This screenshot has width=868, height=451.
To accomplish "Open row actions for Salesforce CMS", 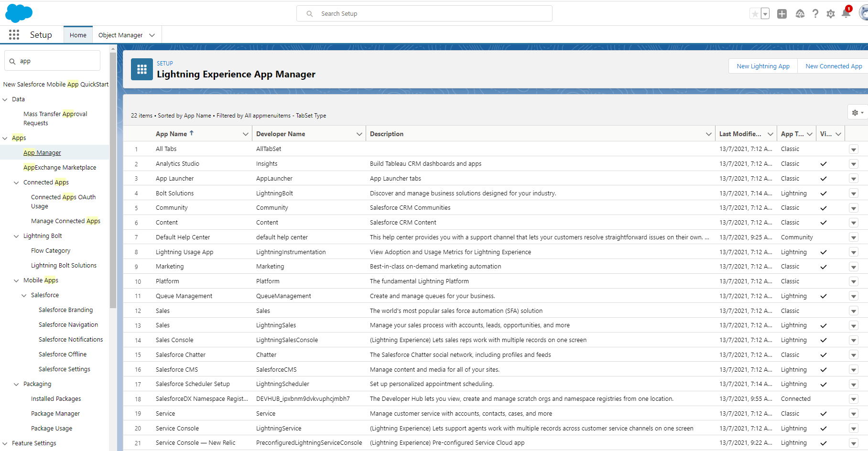I will click(x=854, y=370).
